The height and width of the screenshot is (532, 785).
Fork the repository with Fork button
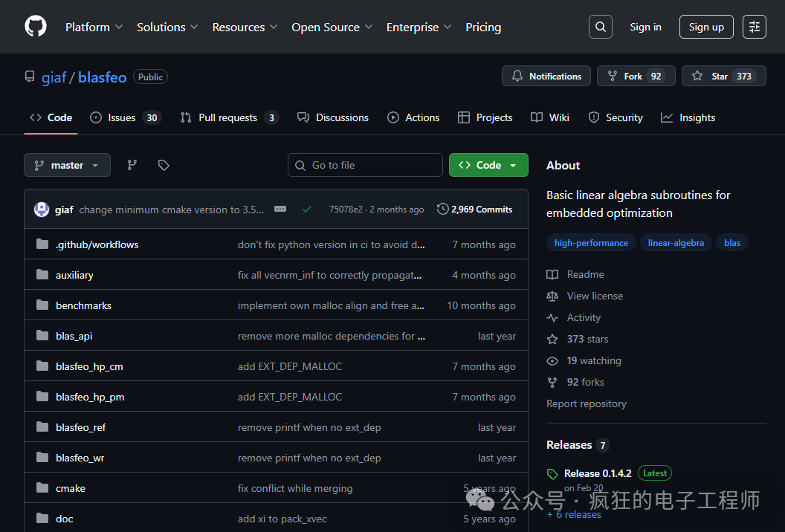pyautogui.click(x=636, y=76)
